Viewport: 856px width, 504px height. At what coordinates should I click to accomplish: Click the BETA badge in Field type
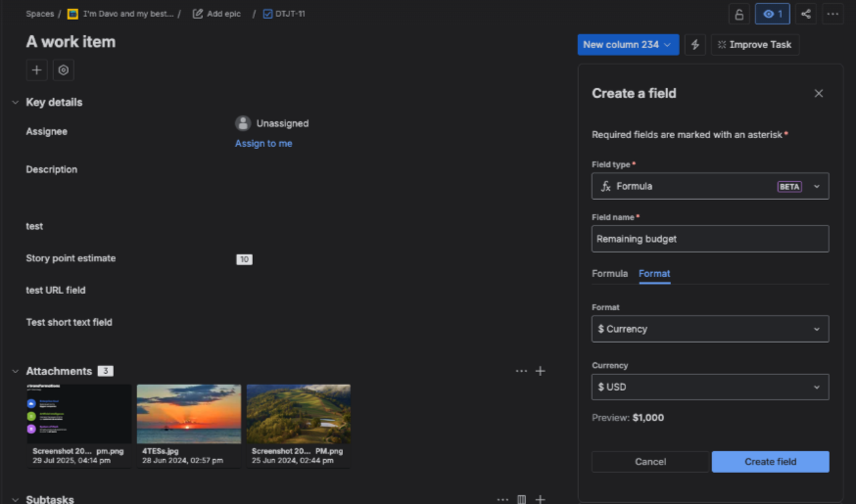coord(789,187)
